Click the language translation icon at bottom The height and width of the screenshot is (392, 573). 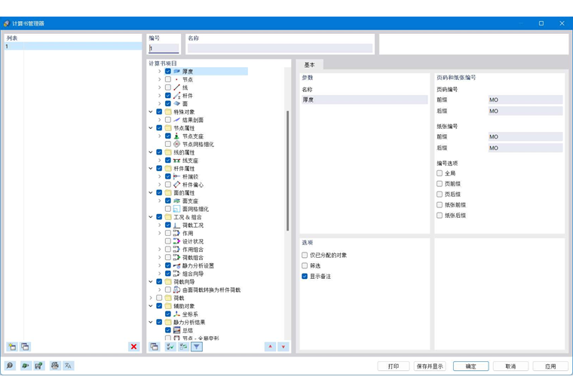click(x=69, y=366)
